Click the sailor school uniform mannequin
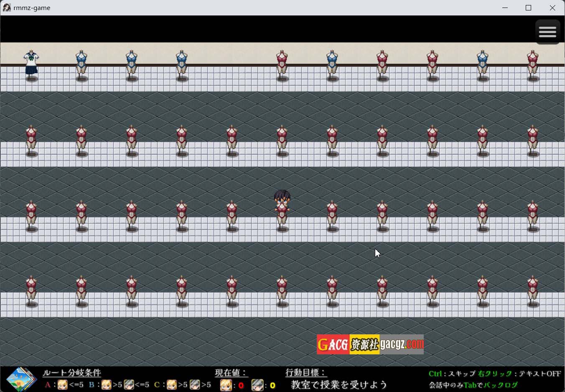Viewport: 565px width, 392px height. 31,64
